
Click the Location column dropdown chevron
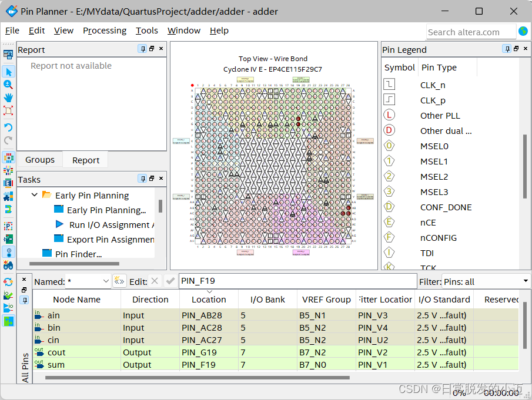(x=209, y=292)
